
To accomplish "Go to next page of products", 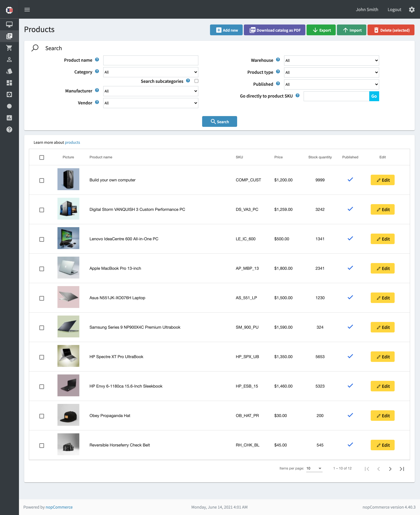I will [390, 469].
